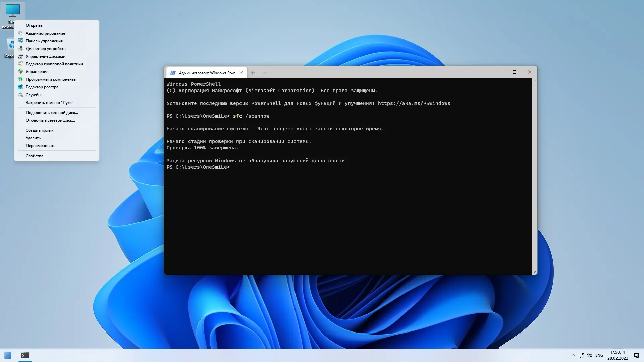The width and height of the screenshot is (644, 362).
Task: Choose Диспетчер устройств from the context menu
Action: [x=46, y=49]
